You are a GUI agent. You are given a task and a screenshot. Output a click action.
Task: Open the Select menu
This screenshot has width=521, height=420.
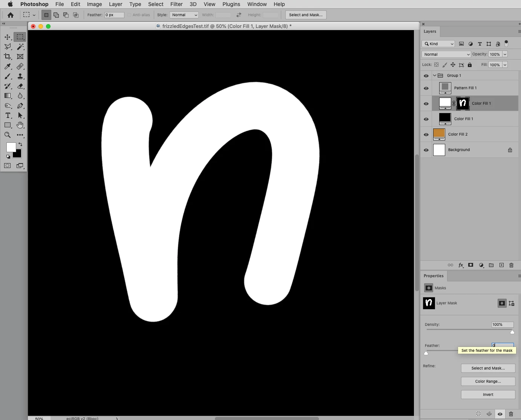156,4
